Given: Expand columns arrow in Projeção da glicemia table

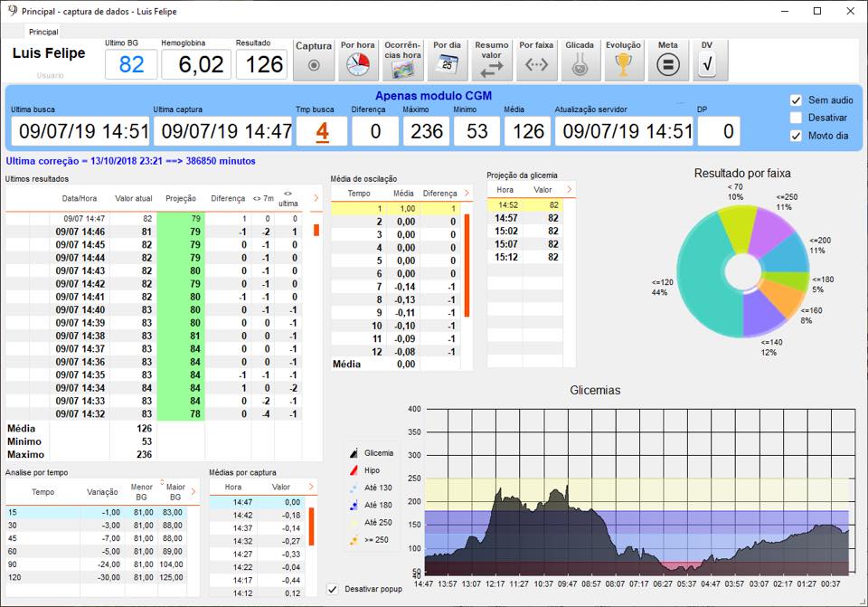Looking at the screenshot, I should (569, 190).
